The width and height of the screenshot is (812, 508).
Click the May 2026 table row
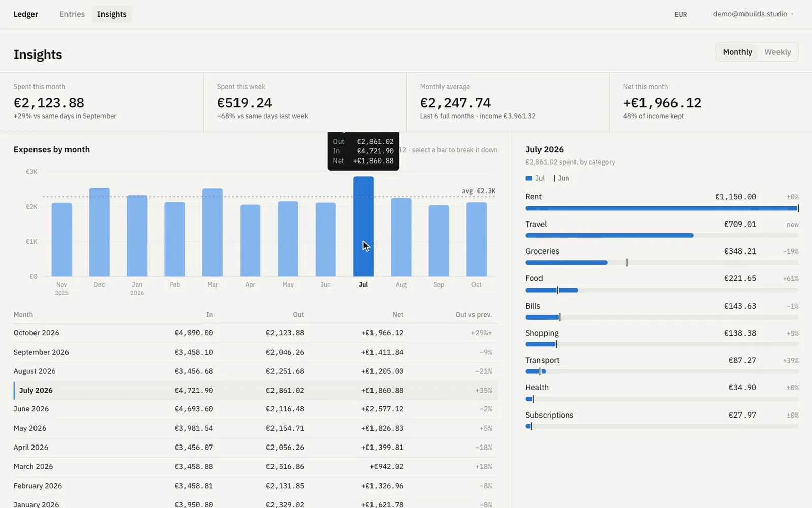click(255, 428)
